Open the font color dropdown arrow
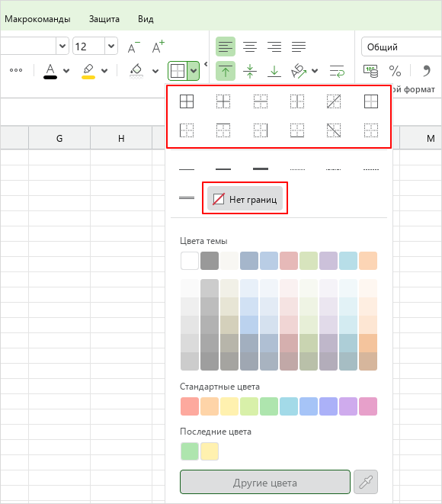The height and width of the screenshot is (504, 442). [66, 71]
